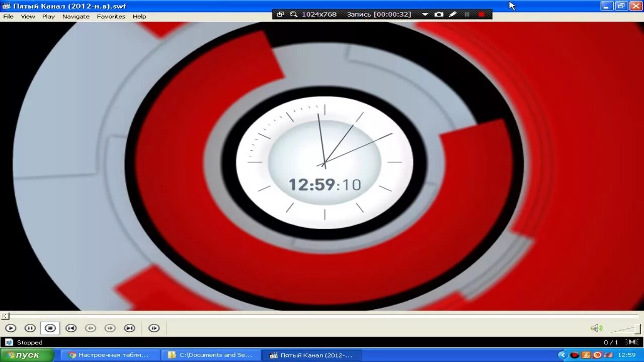Screen dimensions: 644x362
Task: Click the Stop playback button
Action: (x=50, y=328)
